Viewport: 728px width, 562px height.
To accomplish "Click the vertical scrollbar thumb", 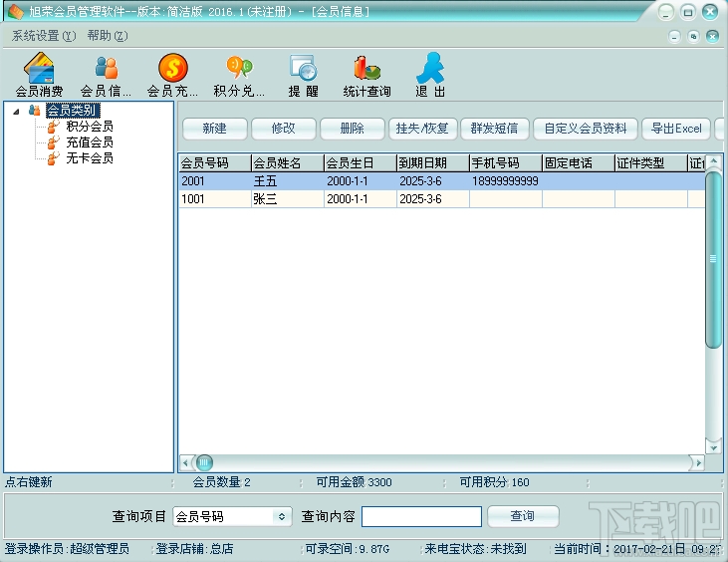I will coord(713,259).
